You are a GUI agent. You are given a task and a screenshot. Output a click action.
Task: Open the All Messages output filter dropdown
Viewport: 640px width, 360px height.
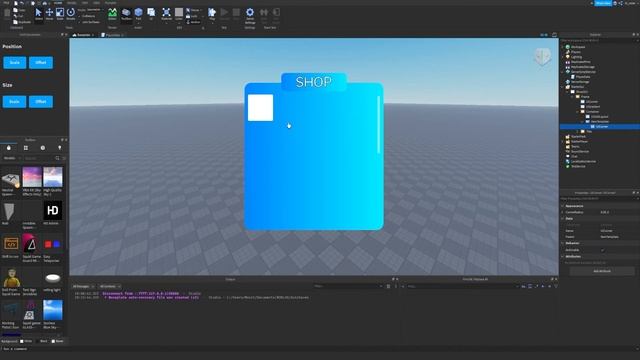click(83, 286)
